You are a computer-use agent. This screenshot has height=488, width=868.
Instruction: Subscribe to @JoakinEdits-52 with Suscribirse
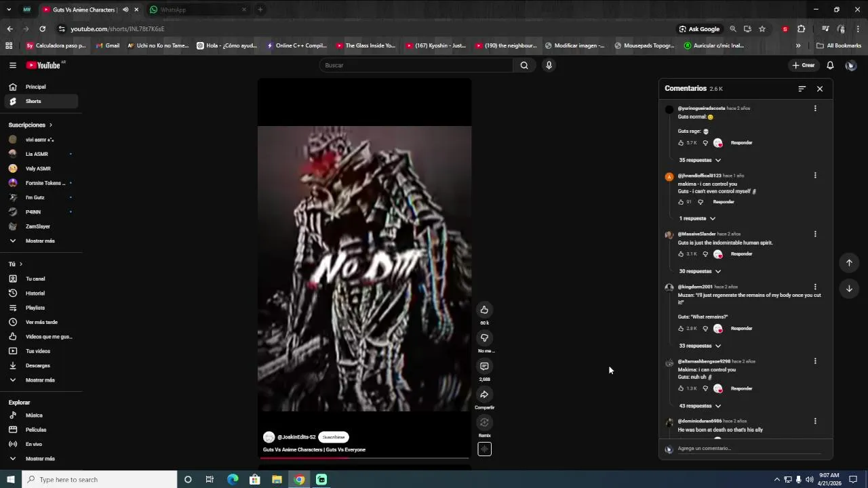[334, 438]
